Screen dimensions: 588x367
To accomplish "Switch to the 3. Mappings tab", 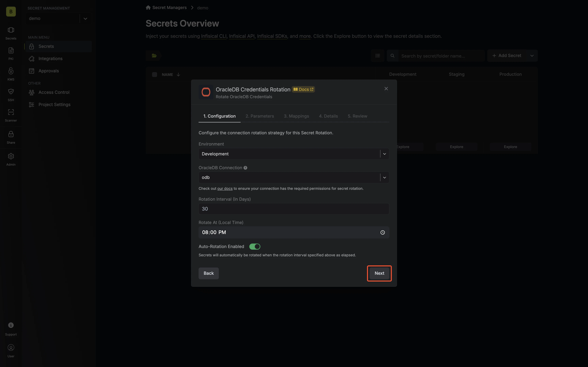I will pyautogui.click(x=296, y=116).
